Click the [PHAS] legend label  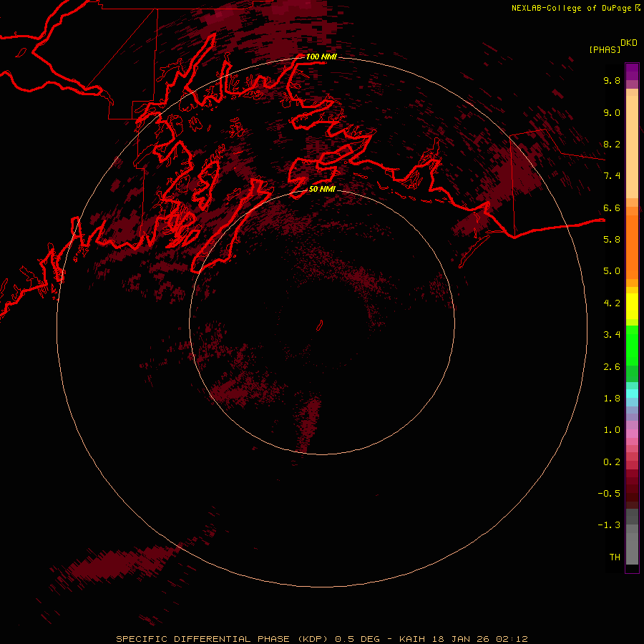(605, 49)
